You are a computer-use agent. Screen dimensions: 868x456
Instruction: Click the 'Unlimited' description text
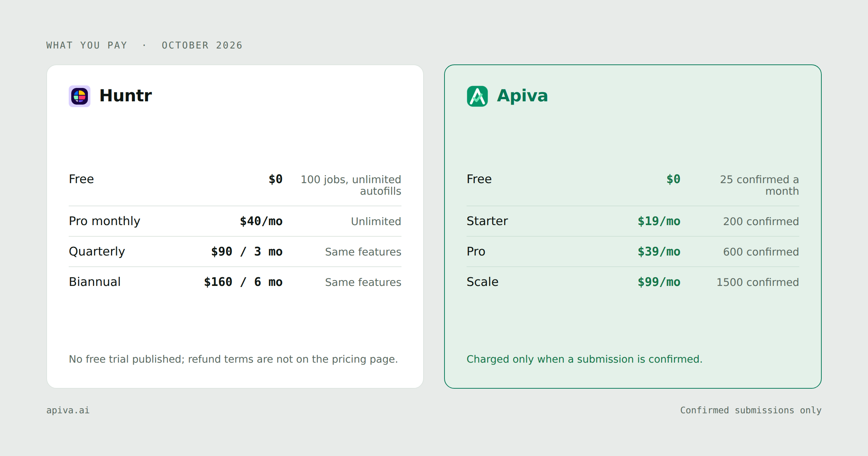click(x=376, y=221)
